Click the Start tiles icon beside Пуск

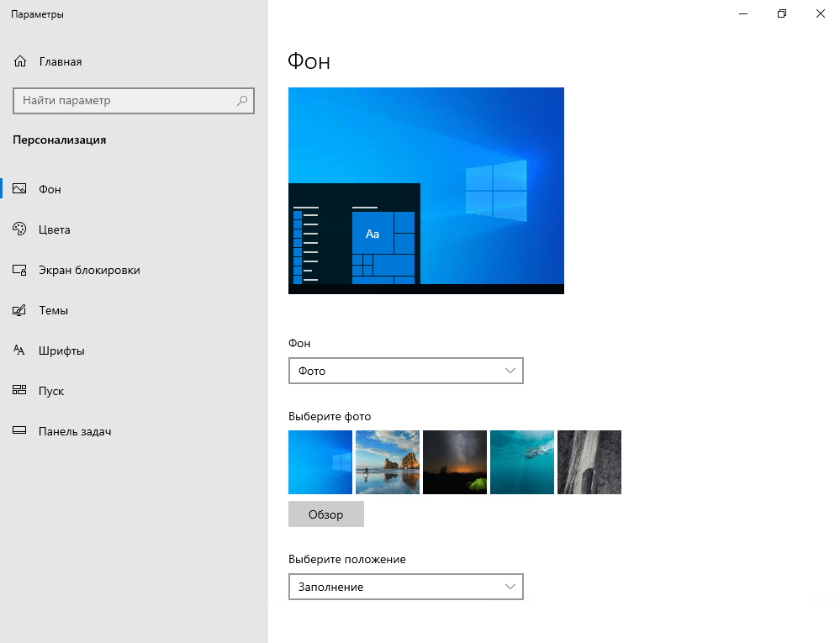click(19, 390)
